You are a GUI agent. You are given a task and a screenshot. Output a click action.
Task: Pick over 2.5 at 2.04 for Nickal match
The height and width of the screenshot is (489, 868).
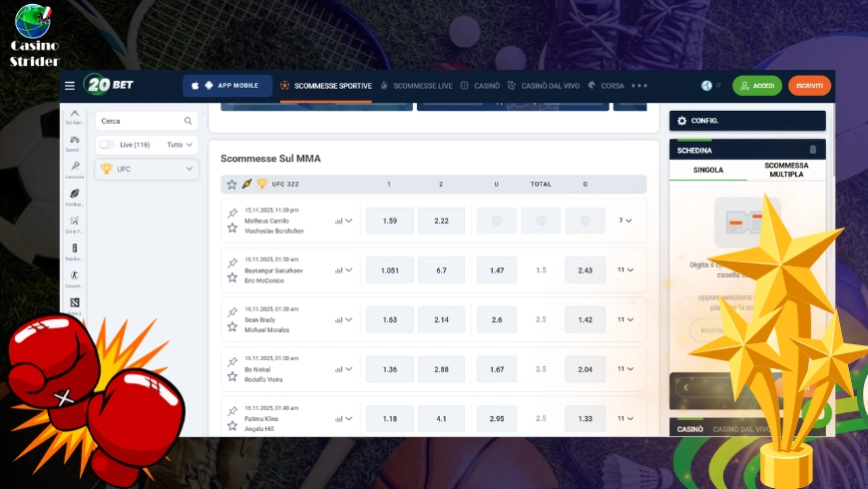585,369
